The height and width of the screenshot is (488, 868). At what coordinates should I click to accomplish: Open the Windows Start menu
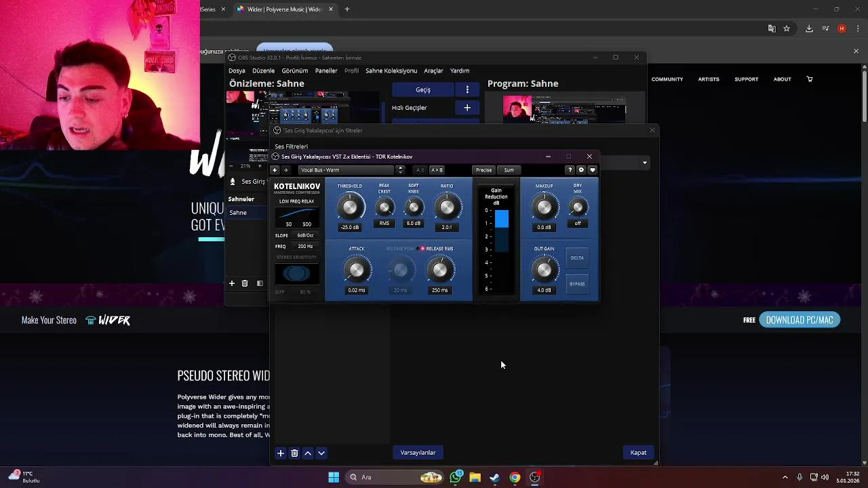coord(334,477)
